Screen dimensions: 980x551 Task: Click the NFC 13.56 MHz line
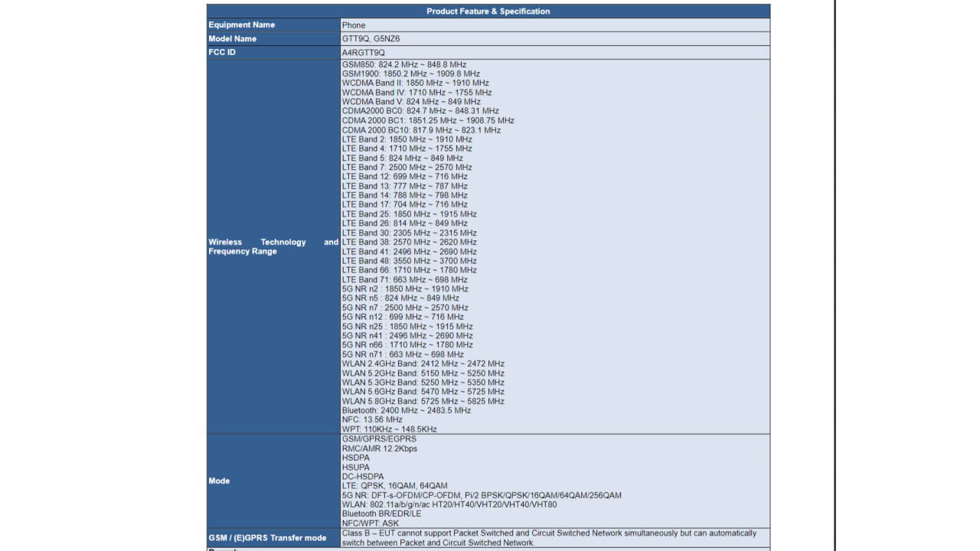tap(372, 420)
